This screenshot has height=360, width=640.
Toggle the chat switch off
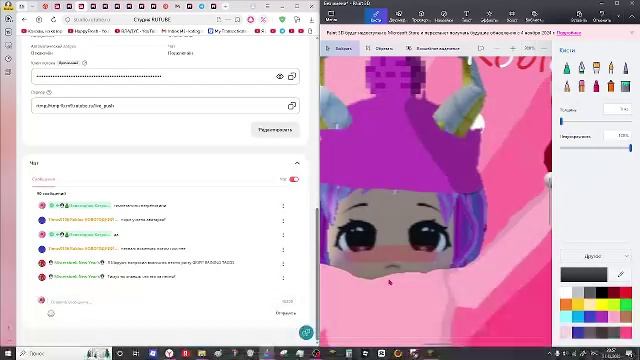point(294,179)
